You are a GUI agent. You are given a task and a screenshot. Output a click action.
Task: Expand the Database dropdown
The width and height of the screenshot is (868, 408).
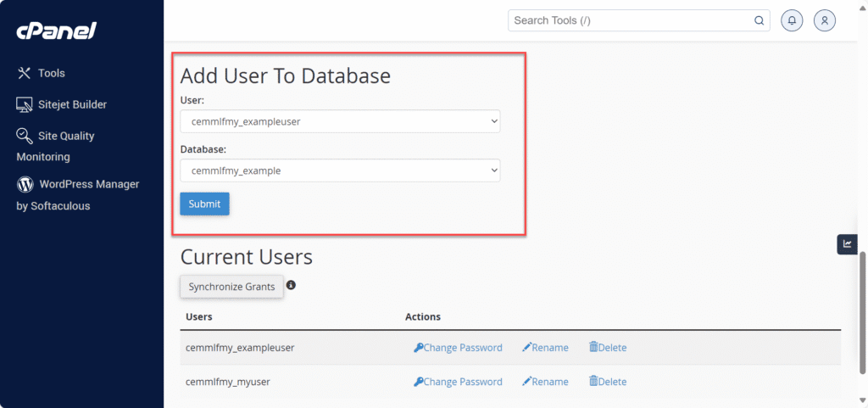340,170
